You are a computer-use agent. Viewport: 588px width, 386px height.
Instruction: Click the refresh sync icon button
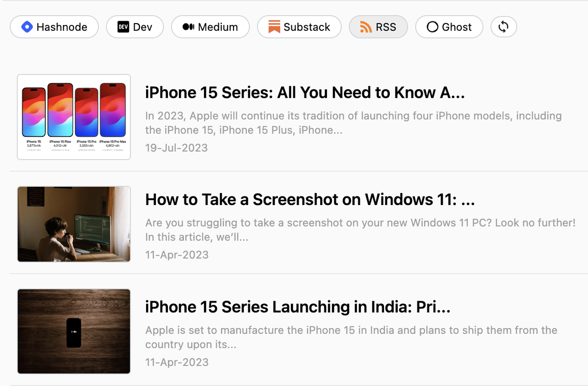(504, 27)
